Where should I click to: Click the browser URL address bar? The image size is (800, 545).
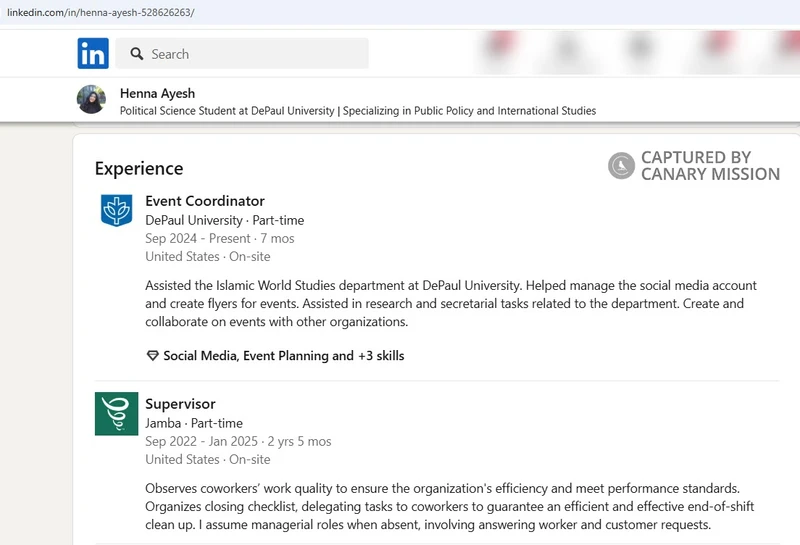400,12
